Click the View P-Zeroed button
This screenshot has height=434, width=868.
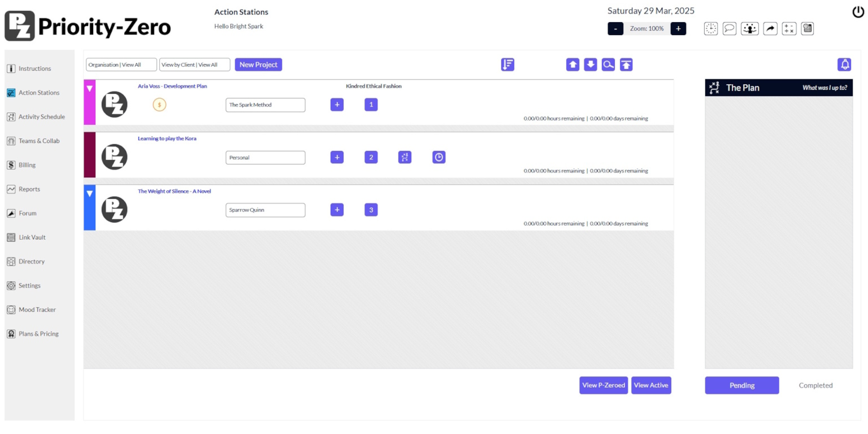(603, 385)
